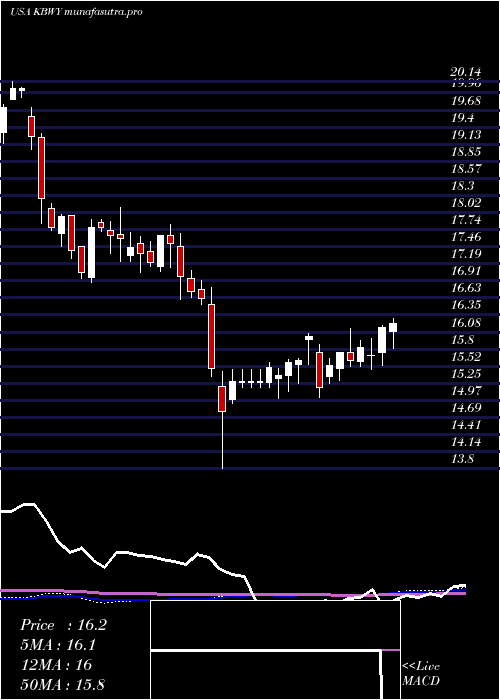Click the Price : 16.2 readout
Image resolution: width=500 pixels, height=700 pixels.
tap(63, 625)
